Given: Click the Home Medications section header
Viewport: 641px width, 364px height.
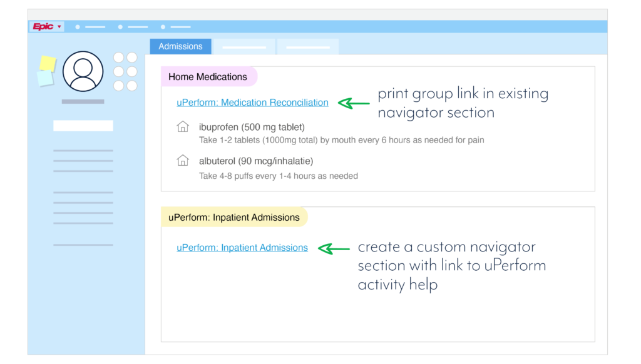Looking at the screenshot, I should click(208, 77).
